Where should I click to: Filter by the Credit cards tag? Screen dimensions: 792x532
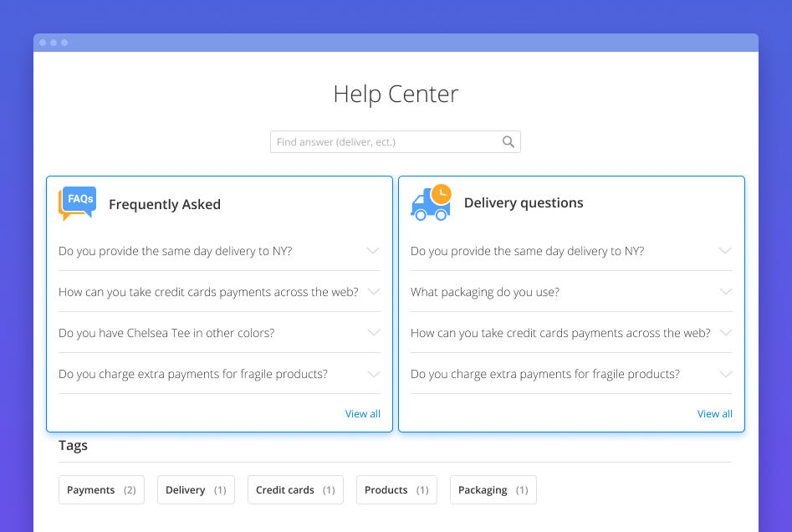coord(295,490)
